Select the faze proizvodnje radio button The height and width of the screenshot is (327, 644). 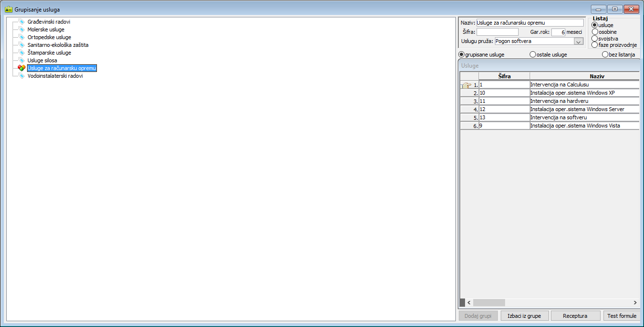pos(595,45)
